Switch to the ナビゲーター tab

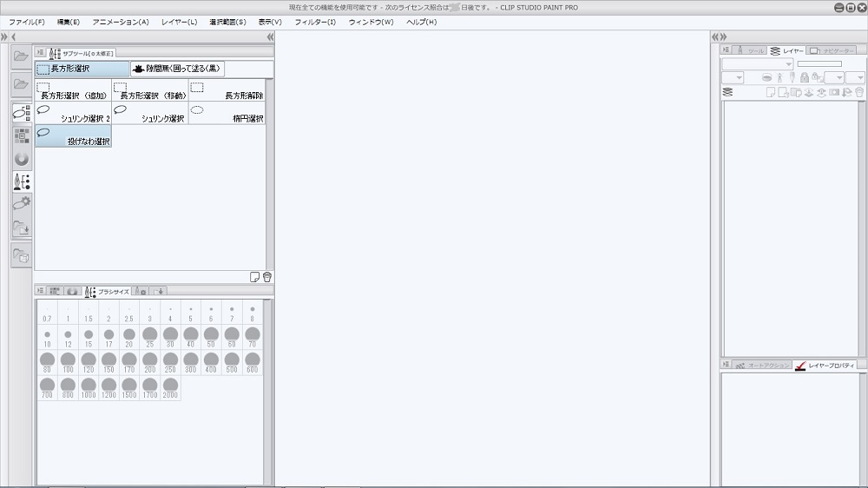(832, 50)
